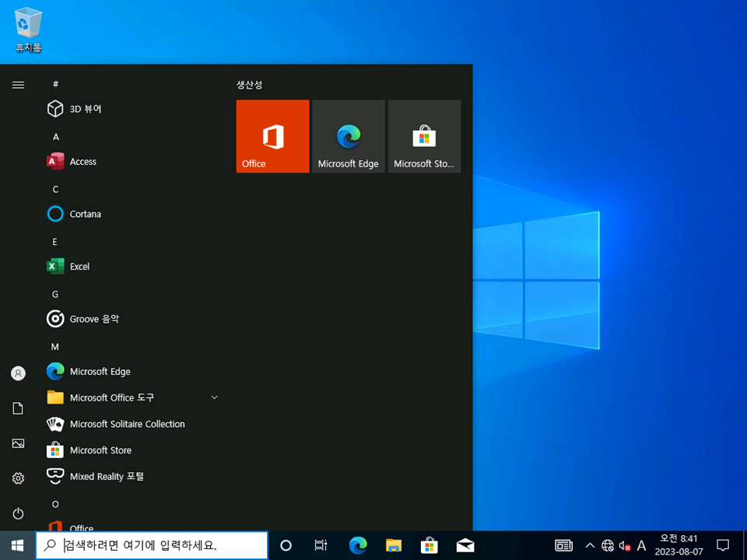Viewport: 747px width, 560px height.
Task: Click the O letter group header
Action: pos(55,504)
